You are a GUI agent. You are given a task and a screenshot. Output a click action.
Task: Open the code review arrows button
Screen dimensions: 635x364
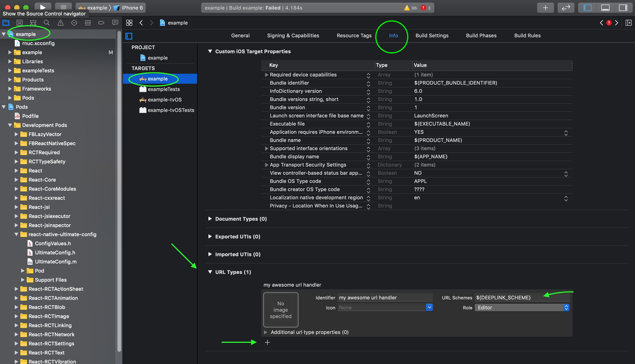pyautogui.click(x=566, y=8)
